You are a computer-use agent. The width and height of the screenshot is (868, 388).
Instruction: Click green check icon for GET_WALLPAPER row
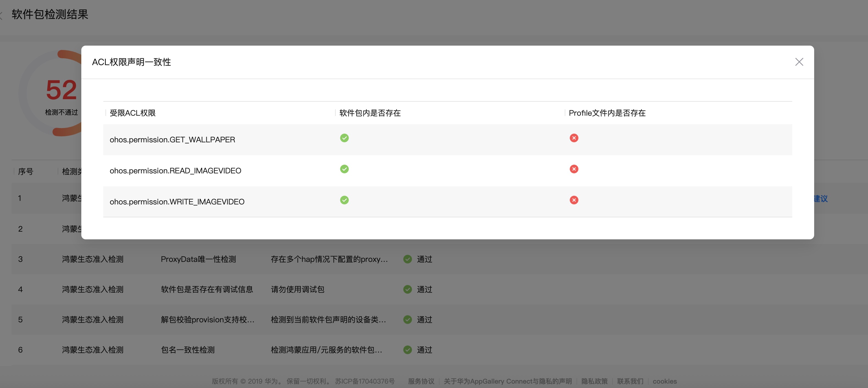tap(344, 138)
